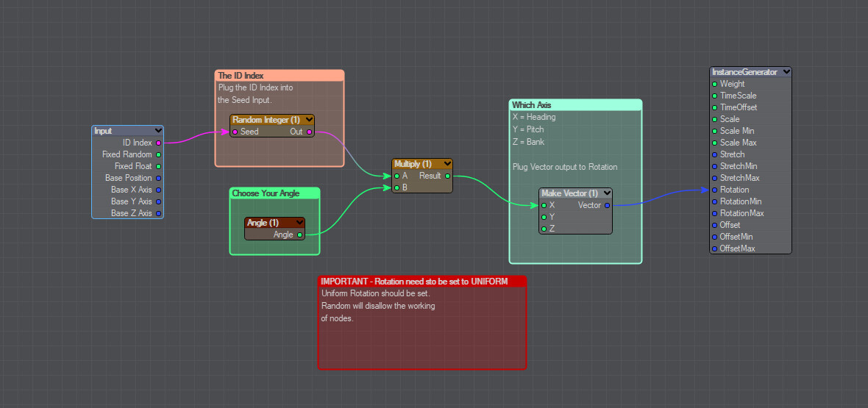Click the Base Y Axis output port
This screenshot has height=408, width=868.
pyautogui.click(x=158, y=201)
